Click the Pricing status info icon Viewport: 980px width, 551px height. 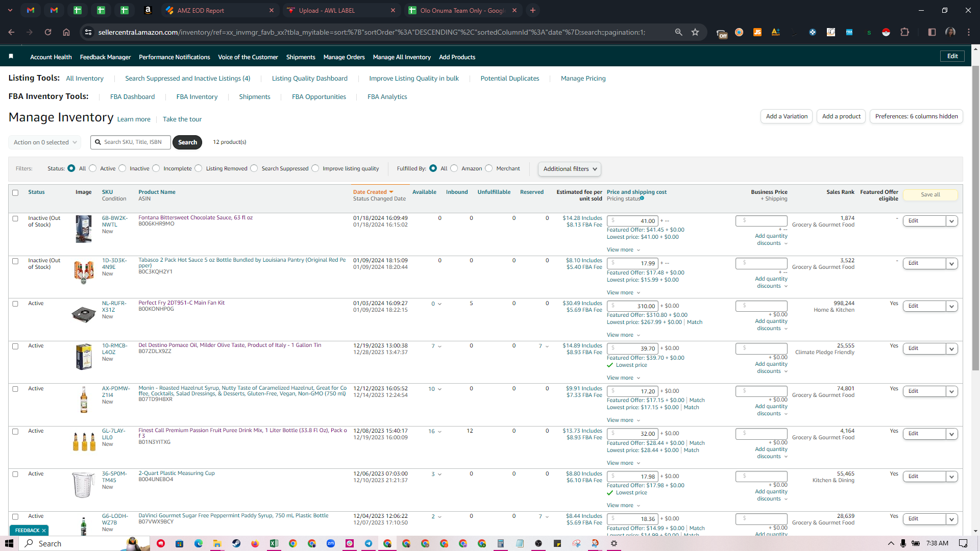[642, 198]
